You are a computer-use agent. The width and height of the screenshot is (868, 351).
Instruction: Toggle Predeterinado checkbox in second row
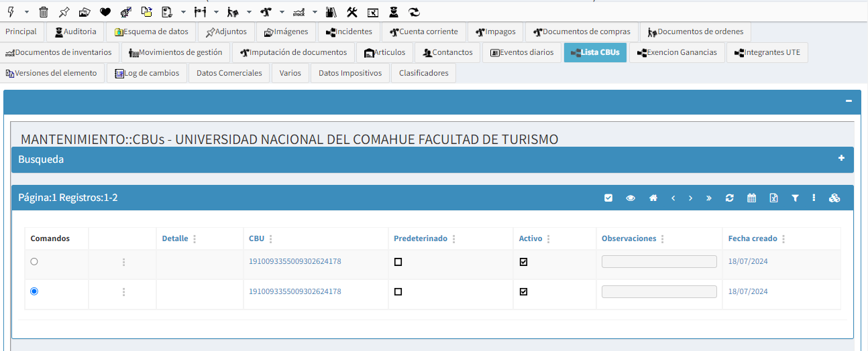click(398, 292)
